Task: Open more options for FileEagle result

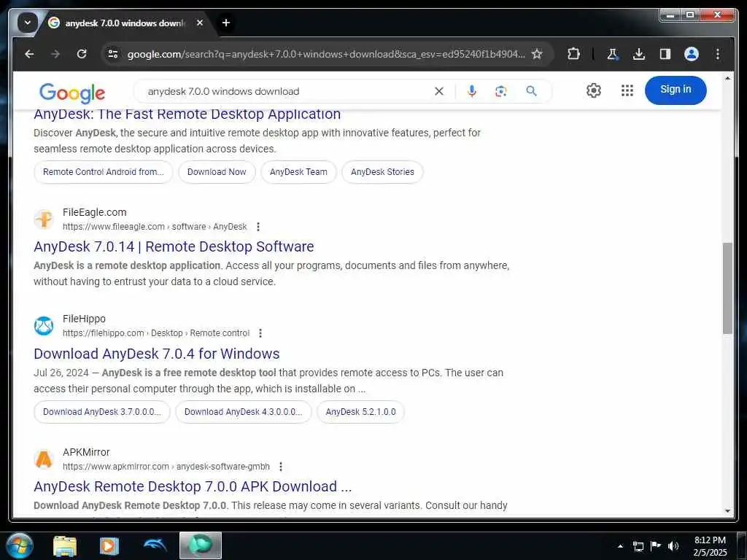Action: point(258,227)
